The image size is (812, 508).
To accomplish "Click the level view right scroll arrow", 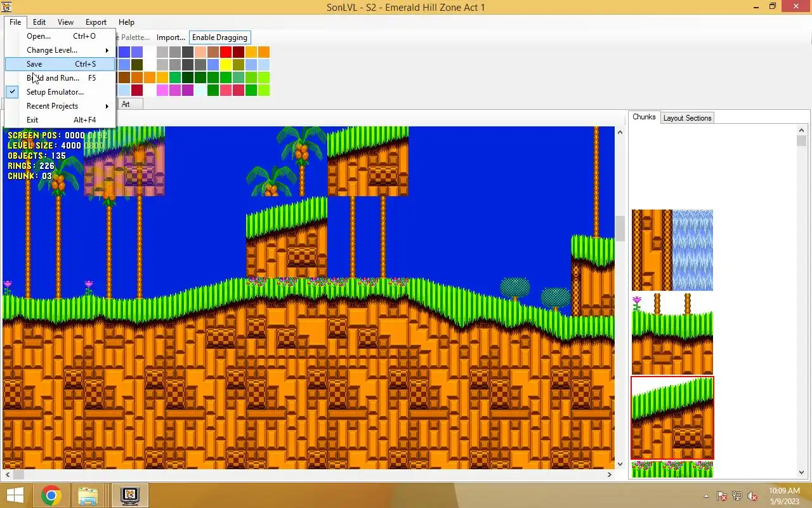I will pos(610,474).
